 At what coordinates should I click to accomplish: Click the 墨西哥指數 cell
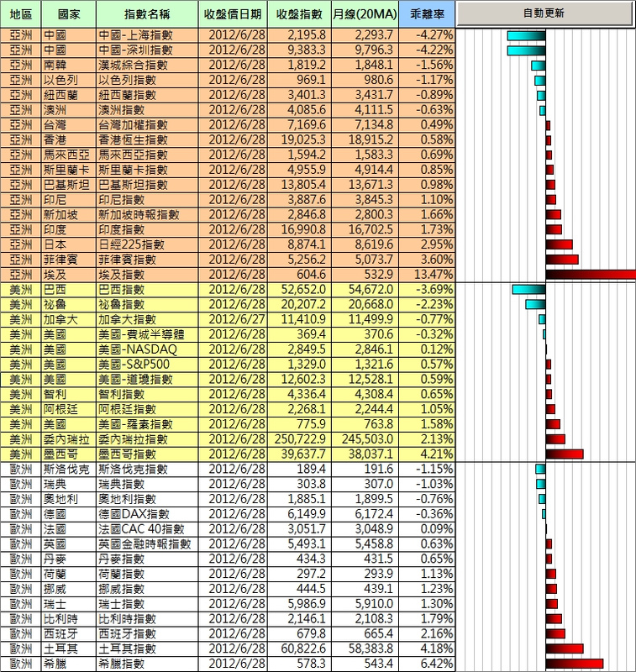(147, 454)
